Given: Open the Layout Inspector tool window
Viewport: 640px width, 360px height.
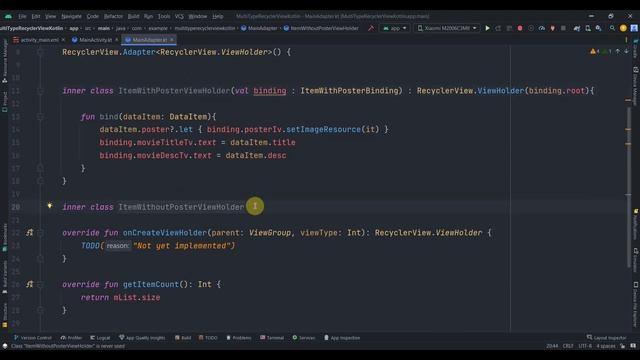Looking at the screenshot, I should click(607, 338).
